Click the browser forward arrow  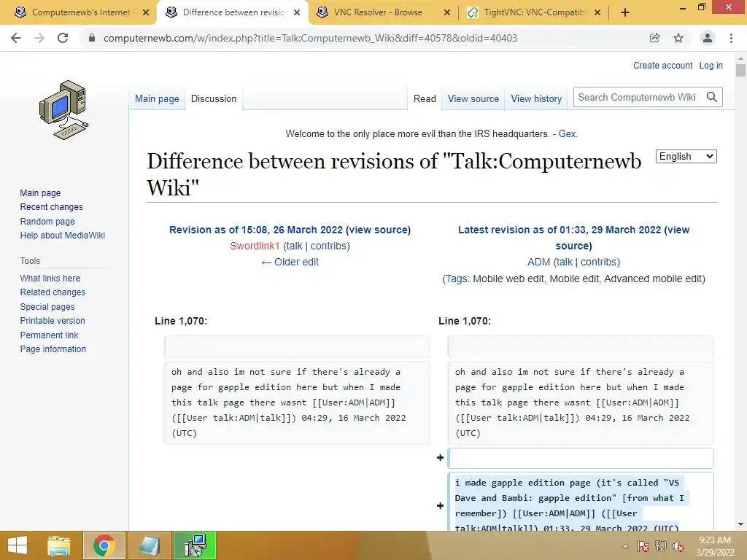39,38
